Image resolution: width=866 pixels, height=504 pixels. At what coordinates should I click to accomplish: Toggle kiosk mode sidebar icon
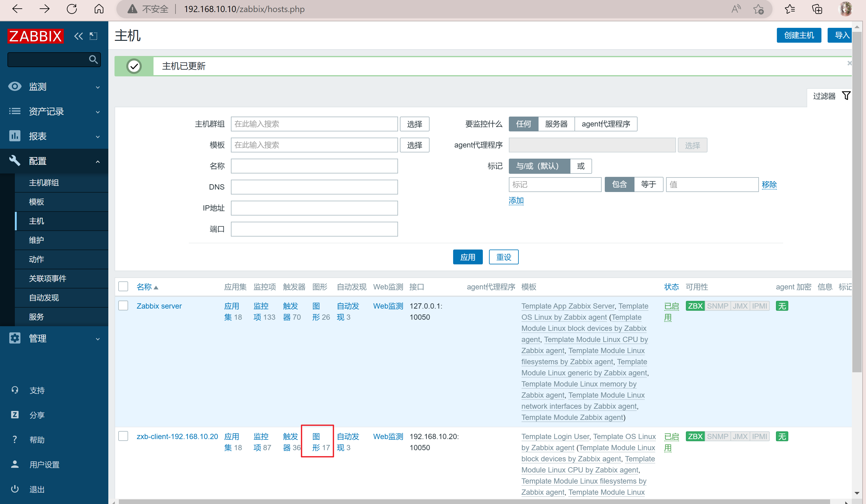point(93,36)
